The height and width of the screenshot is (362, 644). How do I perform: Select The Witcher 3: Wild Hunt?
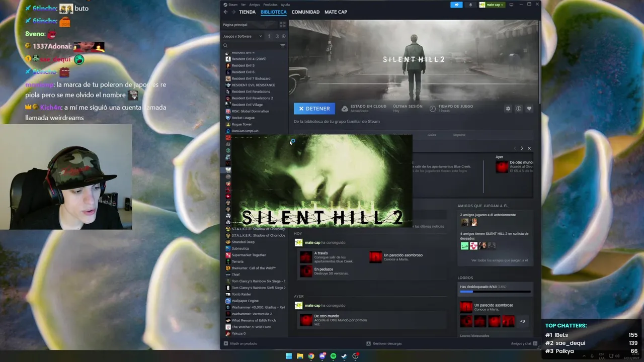click(x=251, y=327)
